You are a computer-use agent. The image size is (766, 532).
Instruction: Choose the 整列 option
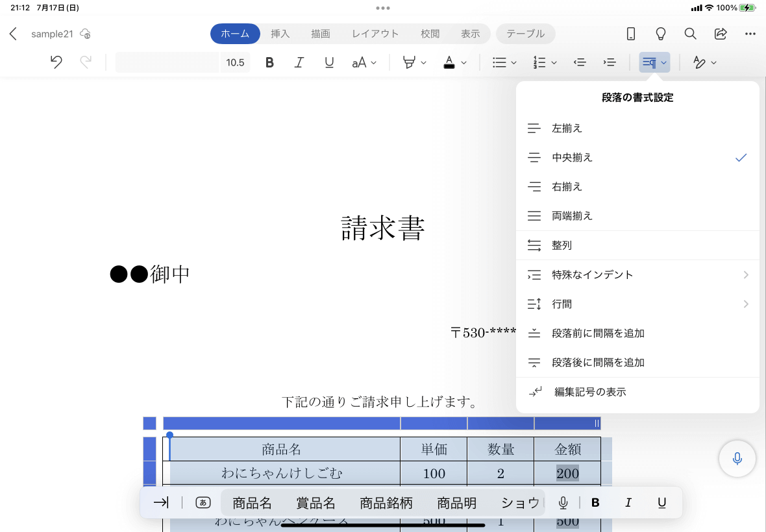[637, 245]
